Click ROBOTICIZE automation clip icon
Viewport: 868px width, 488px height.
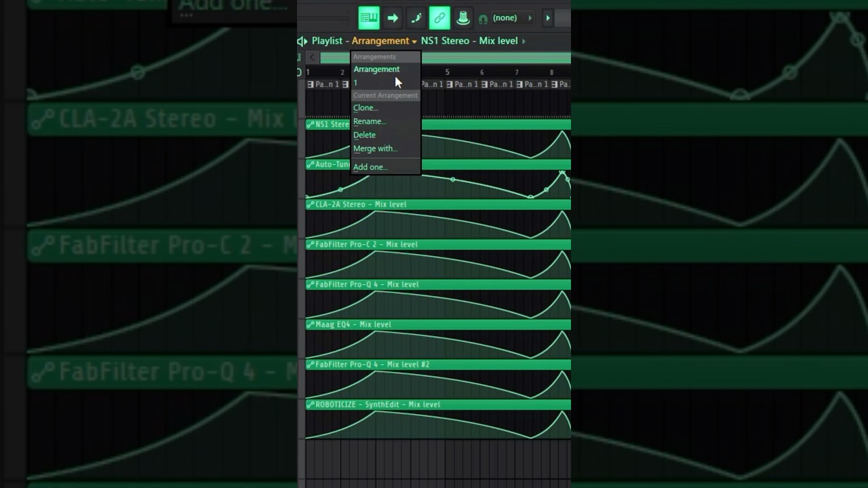pos(311,405)
